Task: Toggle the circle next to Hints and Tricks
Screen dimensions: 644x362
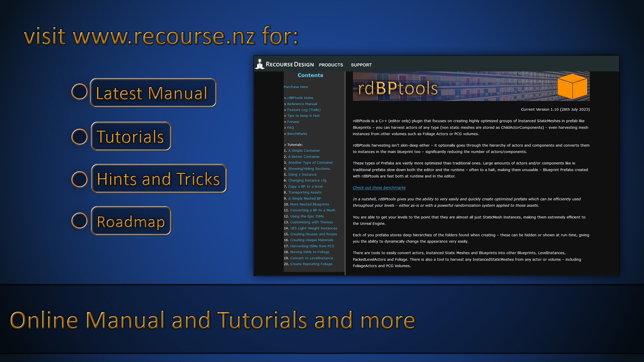Action: [x=79, y=179]
